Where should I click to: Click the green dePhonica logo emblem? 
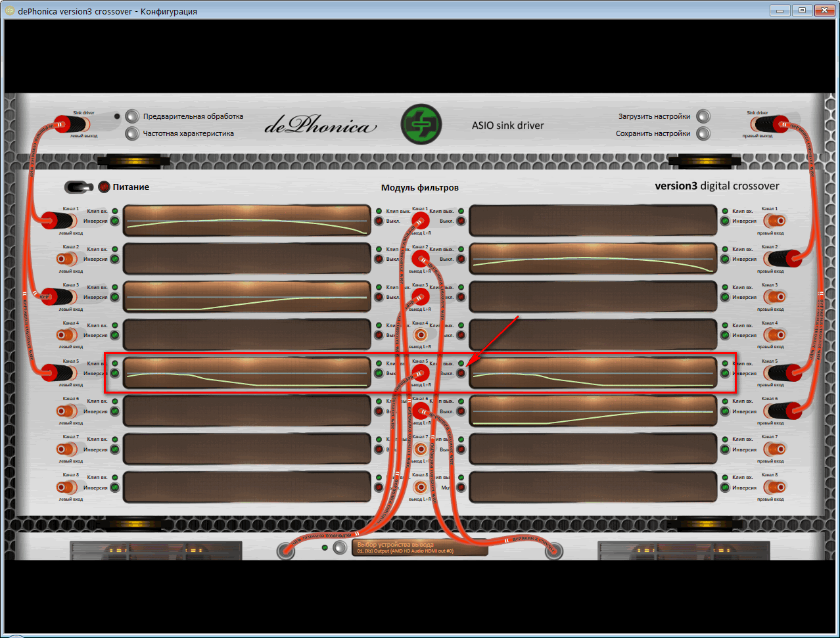(x=421, y=125)
